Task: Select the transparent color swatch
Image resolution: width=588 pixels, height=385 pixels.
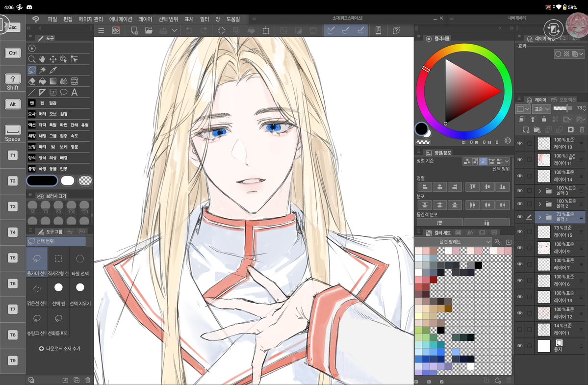Action: (x=85, y=180)
